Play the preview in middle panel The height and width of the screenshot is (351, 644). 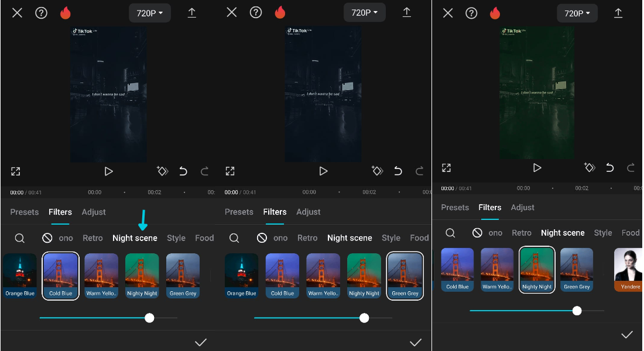[323, 171]
